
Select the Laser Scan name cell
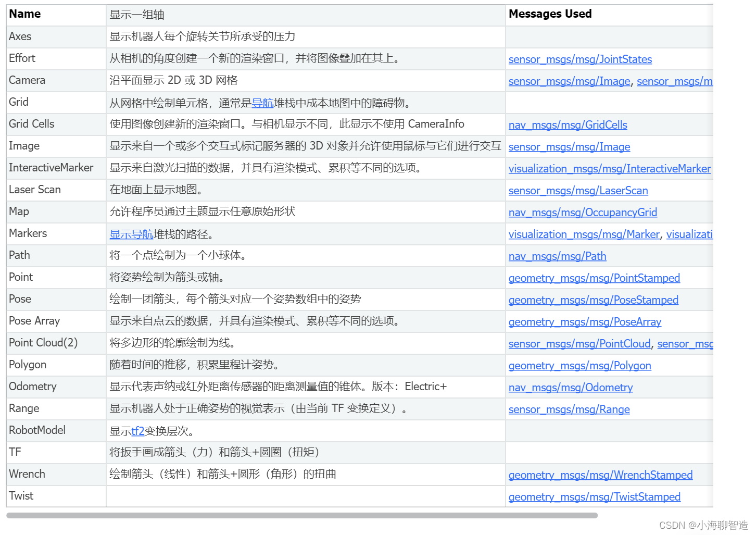coord(56,190)
